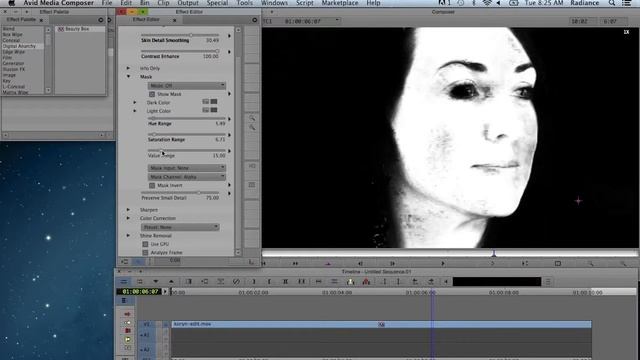
Task: Click the grid icon in Effect Editor sidebar
Action: click(x=252, y=185)
